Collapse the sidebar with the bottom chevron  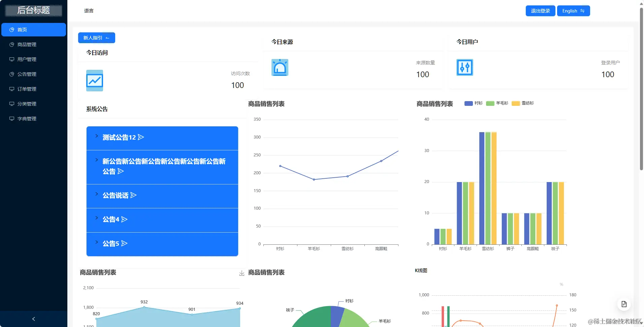34,318
